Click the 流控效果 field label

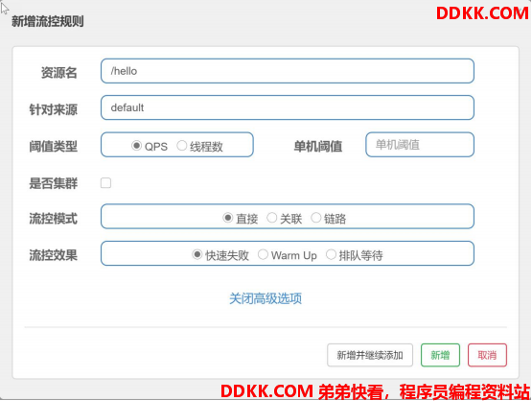pyautogui.click(x=54, y=255)
